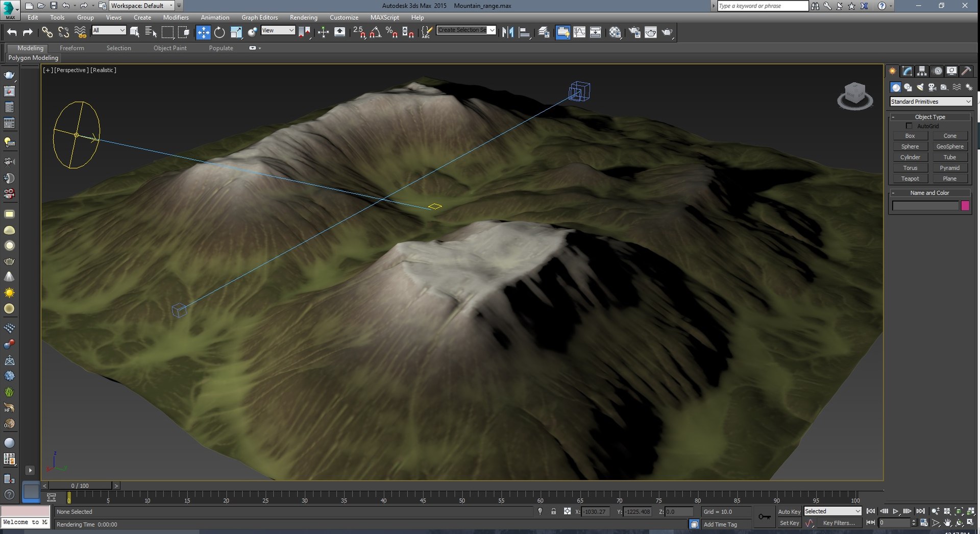
Task: Collapse the Name and Color rollout
Action: click(x=930, y=193)
